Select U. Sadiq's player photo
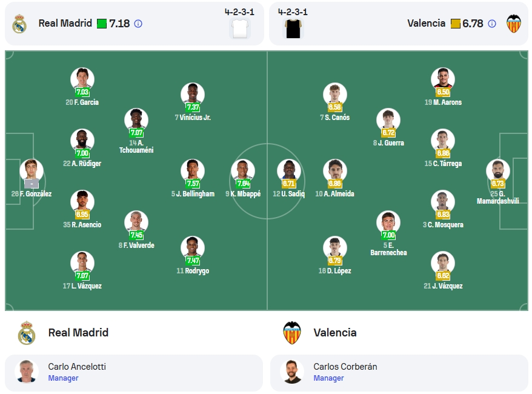The width and height of the screenshot is (532, 394). click(x=289, y=171)
